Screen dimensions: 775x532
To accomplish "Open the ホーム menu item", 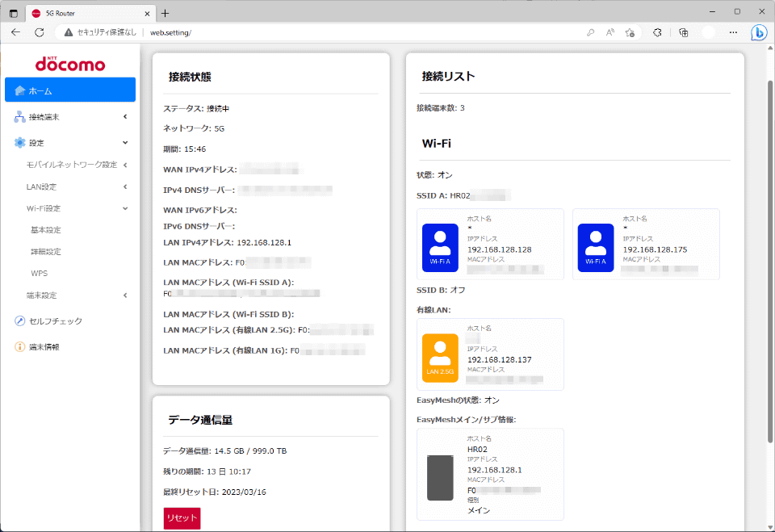I will click(x=70, y=90).
